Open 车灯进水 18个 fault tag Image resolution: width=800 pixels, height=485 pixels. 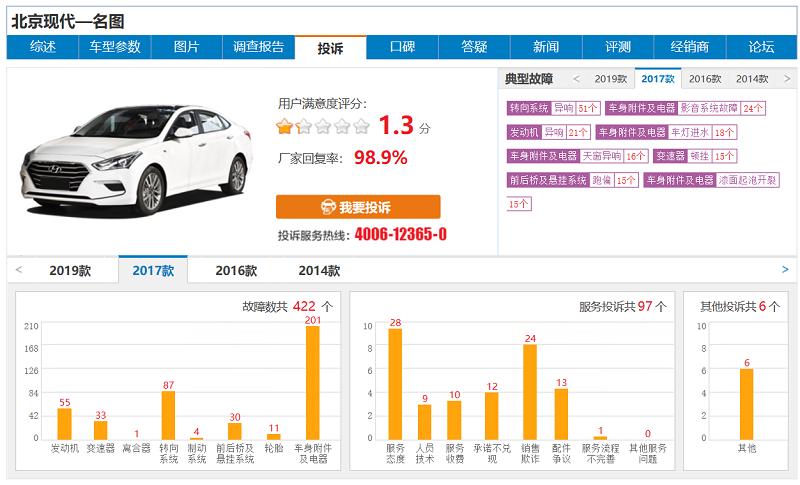(666, 132)
